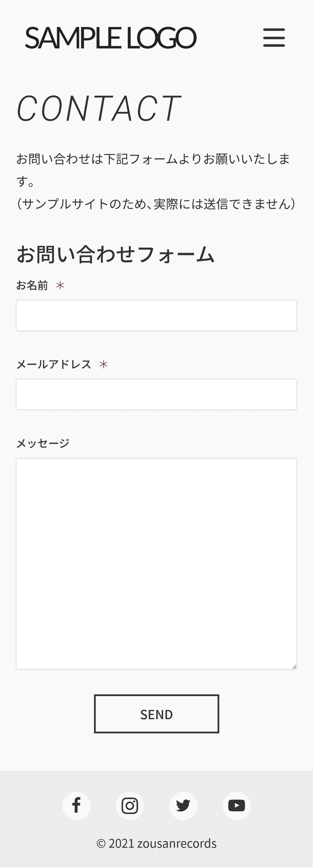Click the お問い合わせフォーム heading

pos(115,254)
